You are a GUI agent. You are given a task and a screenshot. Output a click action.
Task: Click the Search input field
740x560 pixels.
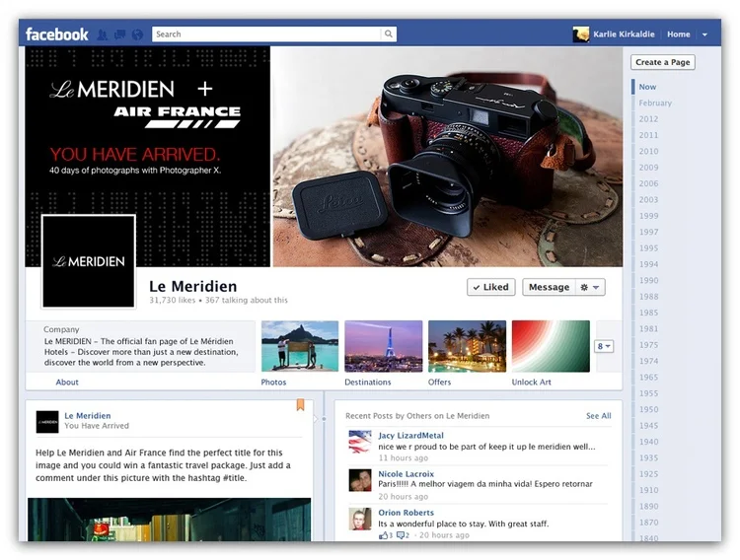pos(266,34)
